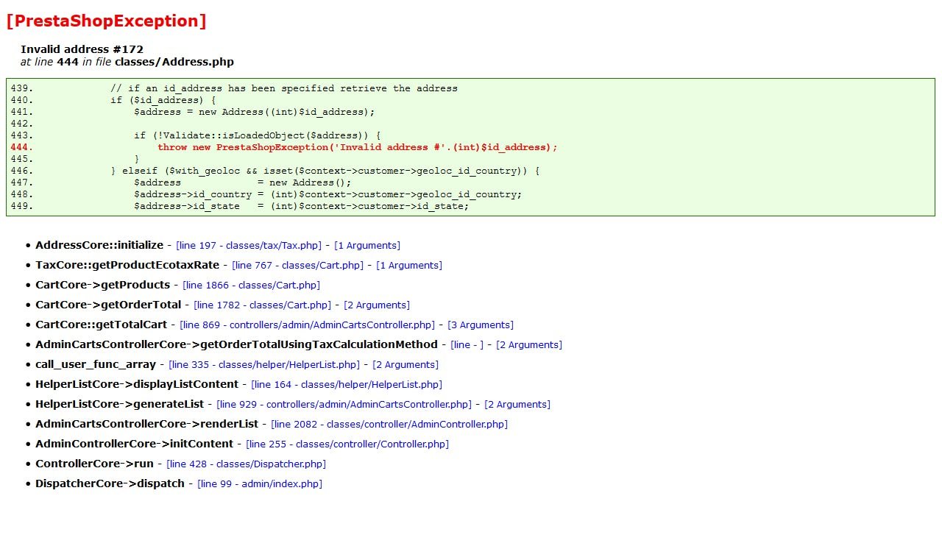
Task: Click the "call_user_func_array" trace entry
Action: coord(96,364)
